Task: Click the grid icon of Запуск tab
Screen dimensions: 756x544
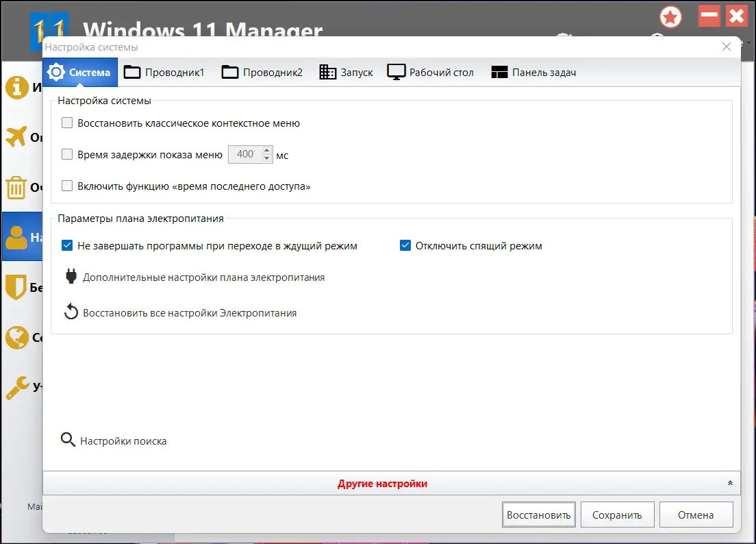Action: point(328,73)
